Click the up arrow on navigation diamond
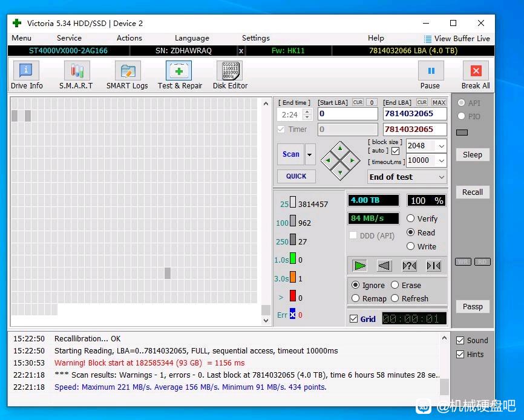 coord(340,148)
